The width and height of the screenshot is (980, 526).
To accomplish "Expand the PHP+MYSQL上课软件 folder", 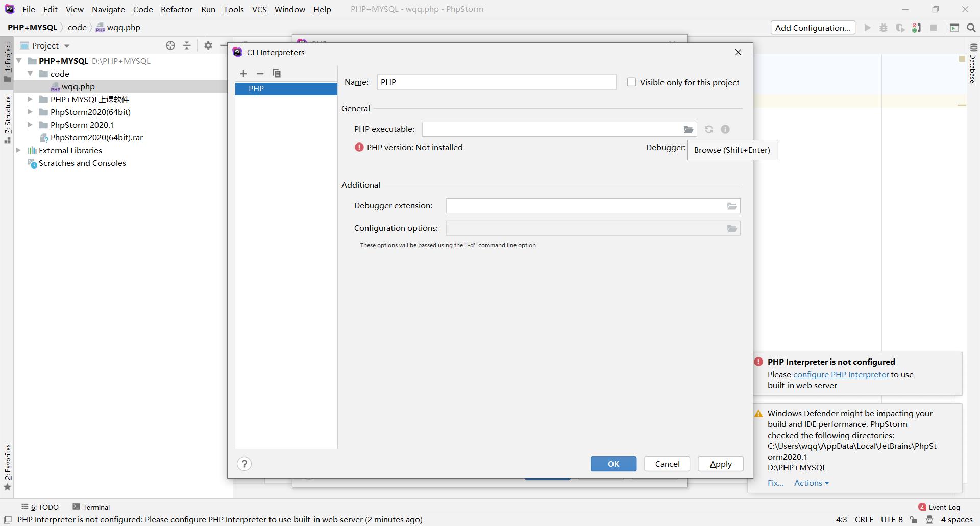I will click(30, 99).
